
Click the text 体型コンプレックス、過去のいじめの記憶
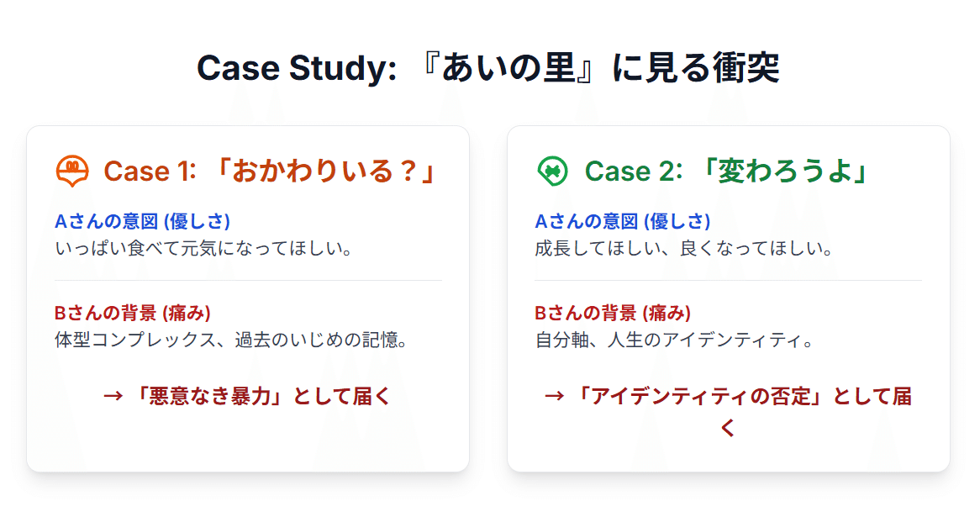(x=231, y=341)
